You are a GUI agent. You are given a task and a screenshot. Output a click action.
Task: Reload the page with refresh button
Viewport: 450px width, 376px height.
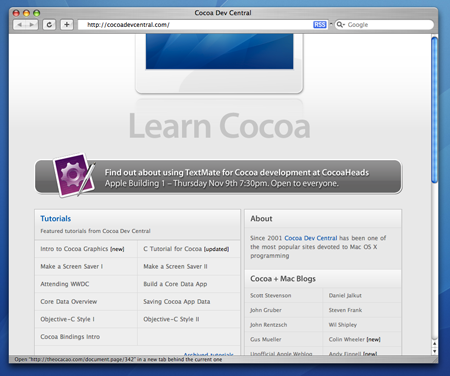click(x=49, y=25)
